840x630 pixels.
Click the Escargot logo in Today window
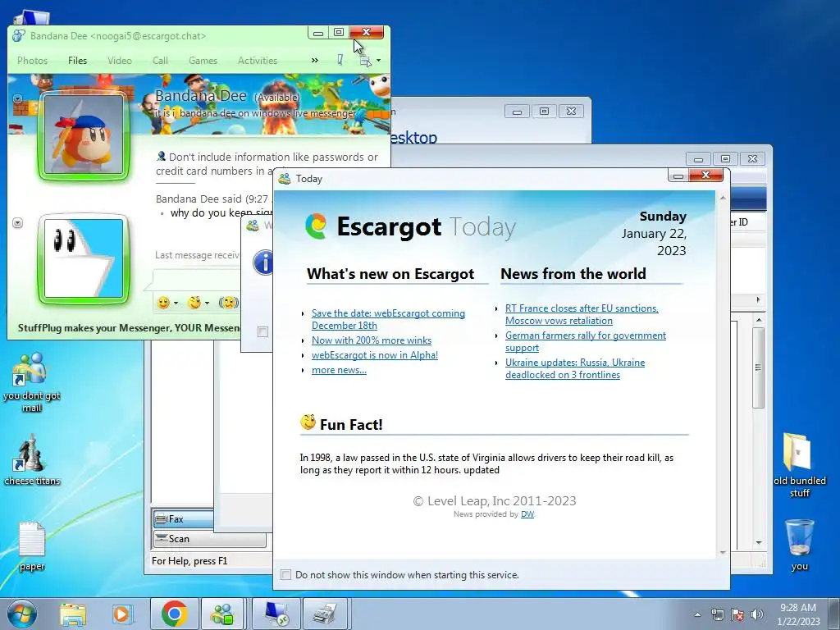pos(316,226)
